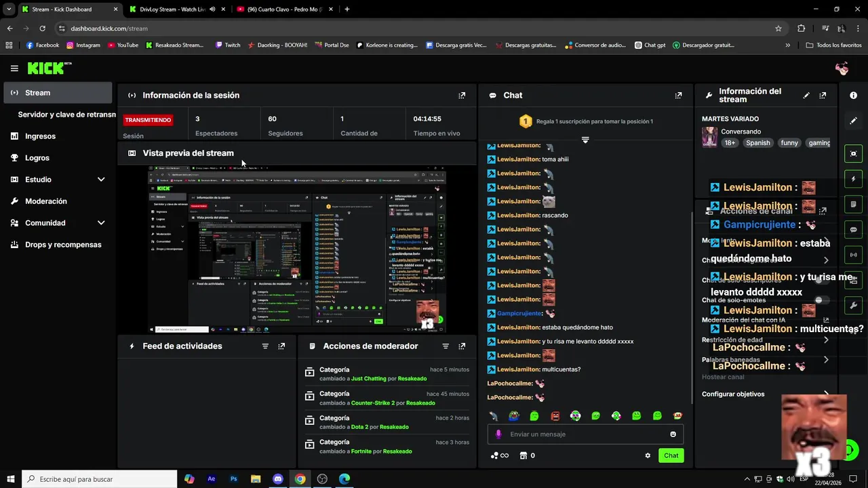Expand the Comunidad sidebar section
Viewport: 868px width, 488px height.
tap(101, 223)
